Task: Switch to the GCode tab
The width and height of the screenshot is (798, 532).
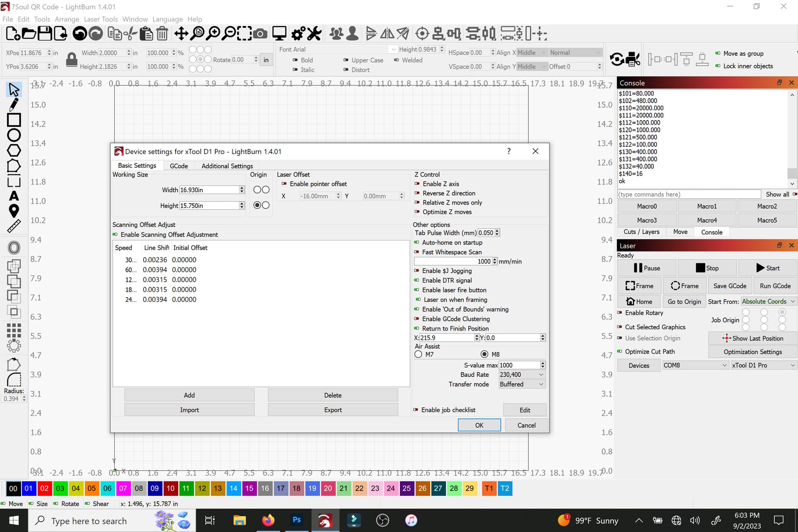Action: coord(179,166)
